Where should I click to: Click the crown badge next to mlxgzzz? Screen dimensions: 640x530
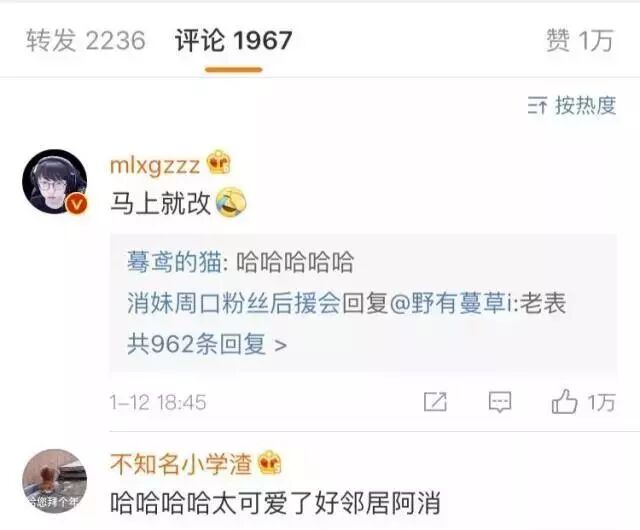pos(219,163)
